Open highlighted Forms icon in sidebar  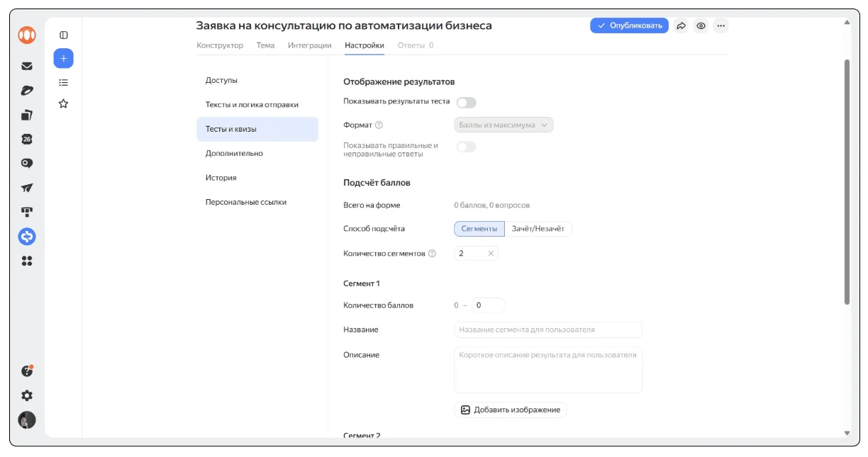pos(27,237)
